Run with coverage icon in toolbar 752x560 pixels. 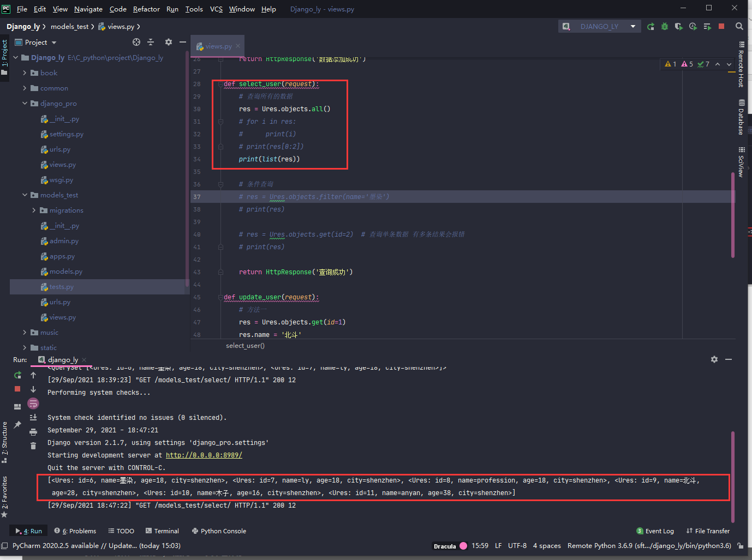coord(679,26)
